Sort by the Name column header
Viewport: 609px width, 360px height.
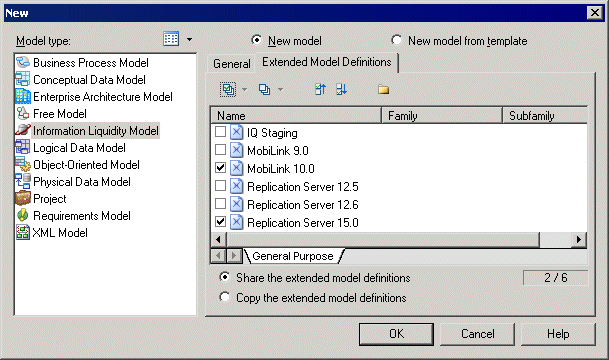296,116
